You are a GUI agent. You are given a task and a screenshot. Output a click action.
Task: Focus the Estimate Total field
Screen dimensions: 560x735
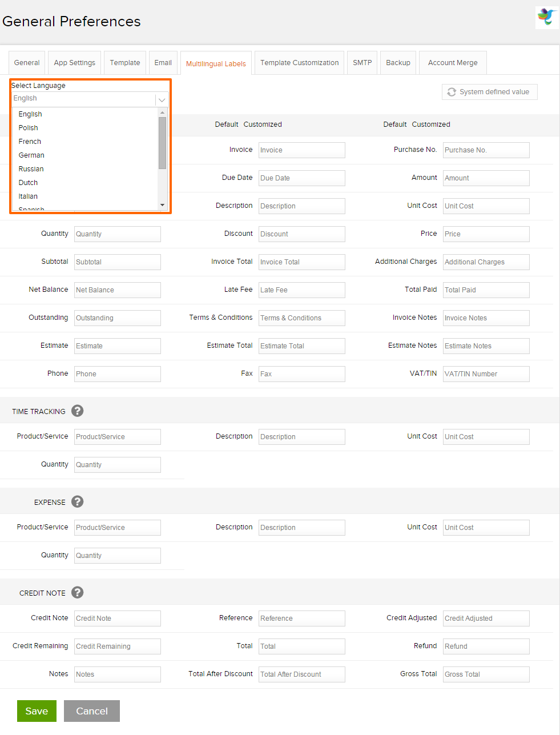click(302, 346)
